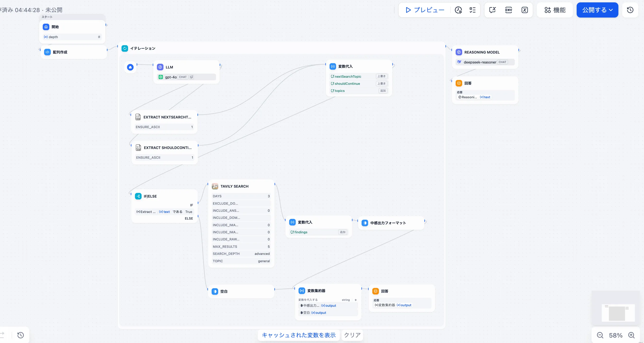Click the EXCLUDE_DO... parameter row
Image resolution: width=644 pixels, height=343 pixels.
click(x=241, y=203)
